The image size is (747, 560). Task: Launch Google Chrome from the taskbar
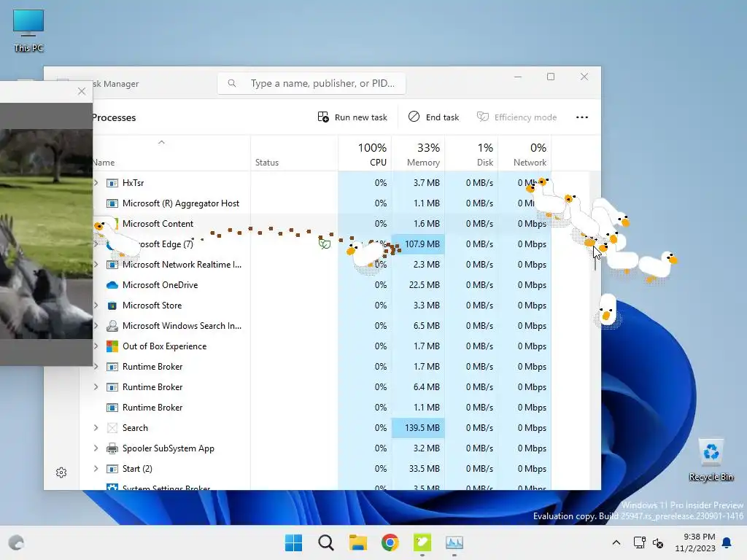click(x=390, y=542)
